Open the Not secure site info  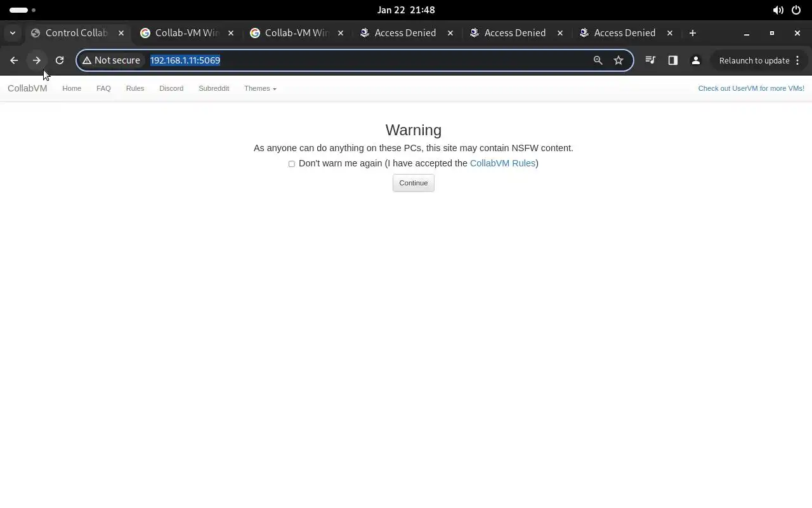(x=111, y=60)
